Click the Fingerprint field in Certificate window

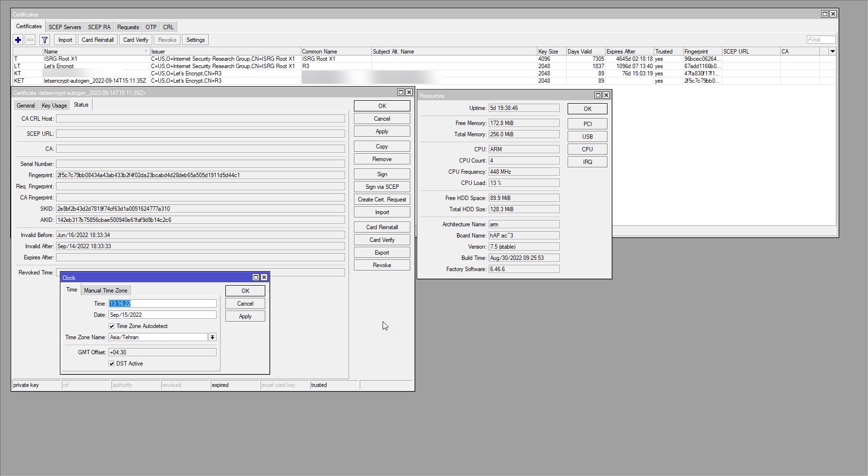coord(201,175)
